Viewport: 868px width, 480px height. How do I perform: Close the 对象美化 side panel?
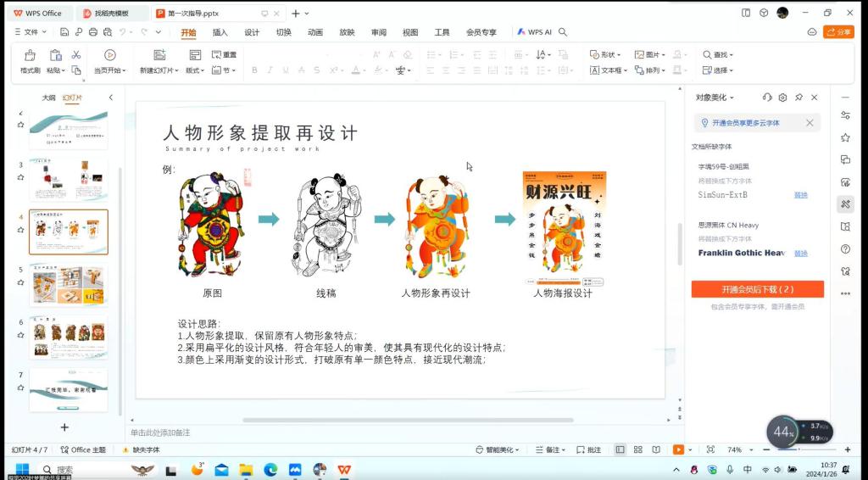point(815,98)
